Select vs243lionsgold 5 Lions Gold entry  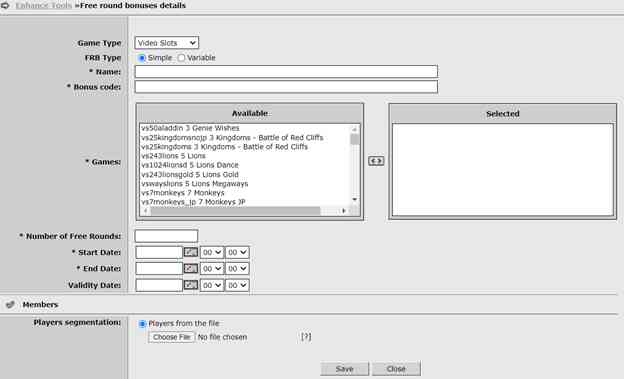[190, 174]
